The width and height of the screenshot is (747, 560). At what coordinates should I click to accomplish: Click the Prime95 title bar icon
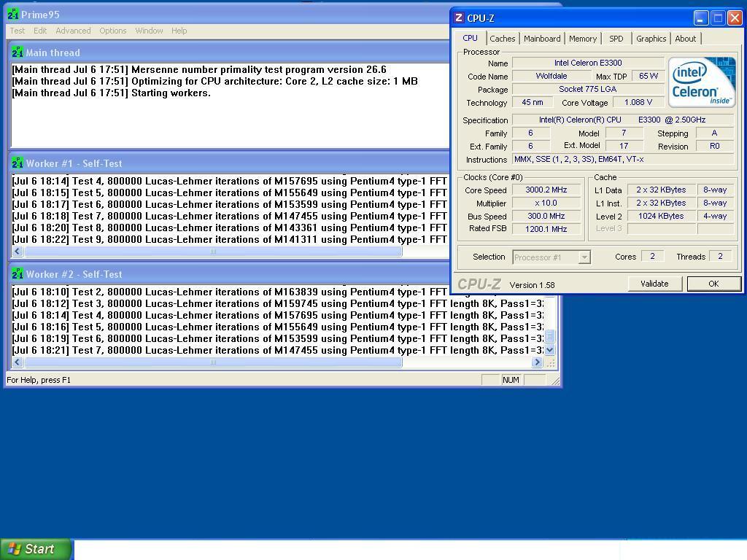click(x=13, y=15)
